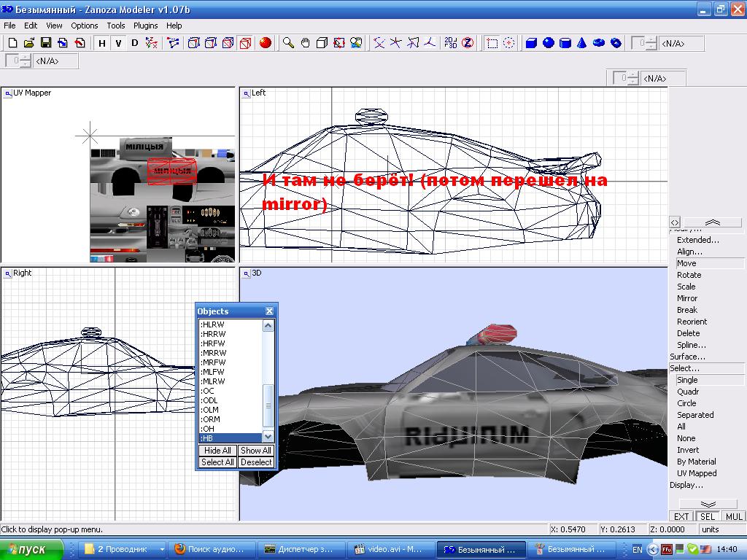Open the Edit menu
Viewport: 747px width, 560px height.
31,26
